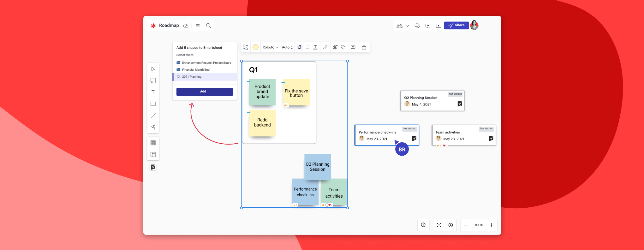
Task: Open the Smartsheet integration icon in sidebar
Action: [x=153, y=167]
